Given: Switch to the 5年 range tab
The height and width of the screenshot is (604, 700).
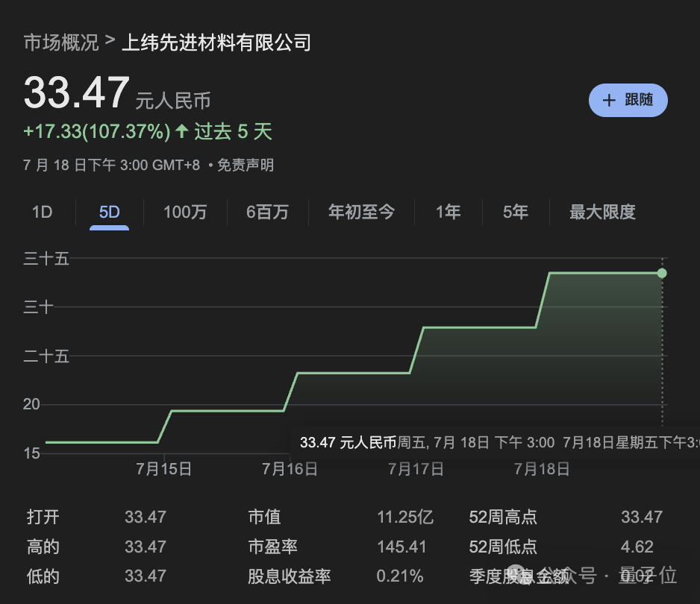Looking at the screenshot, I should pyautogui.click(x=515, y=212).
